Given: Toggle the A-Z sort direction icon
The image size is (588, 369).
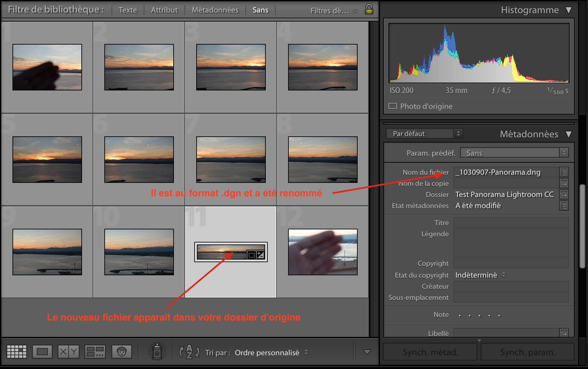Looking at the screenshot, I should tap(189, 352).
